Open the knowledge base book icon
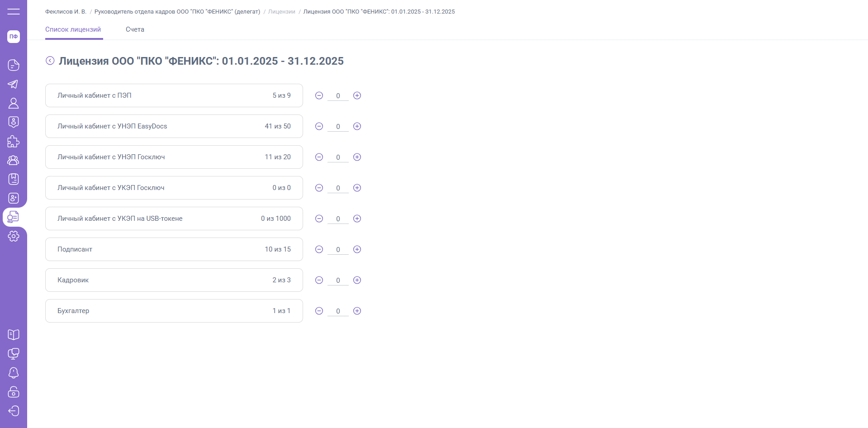Image resolution: width=868 pixels, height=428 pixels. (x=14, y=335)
